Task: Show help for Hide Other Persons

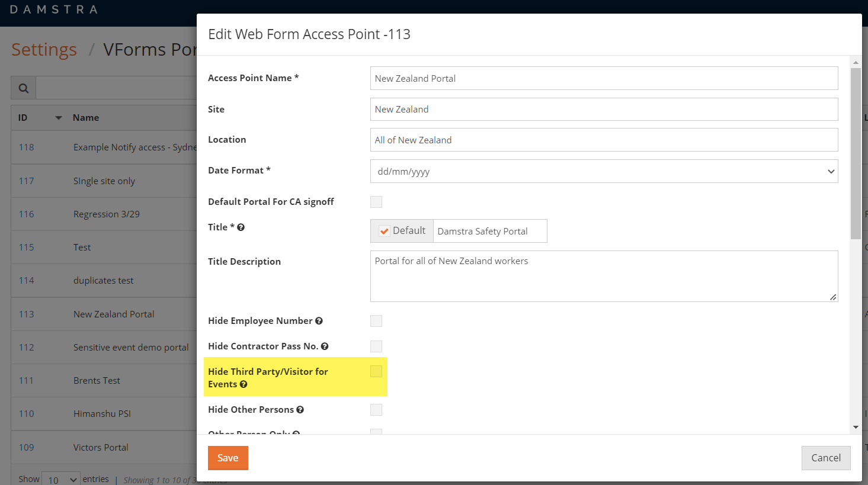Action: [x=300, y=410]
